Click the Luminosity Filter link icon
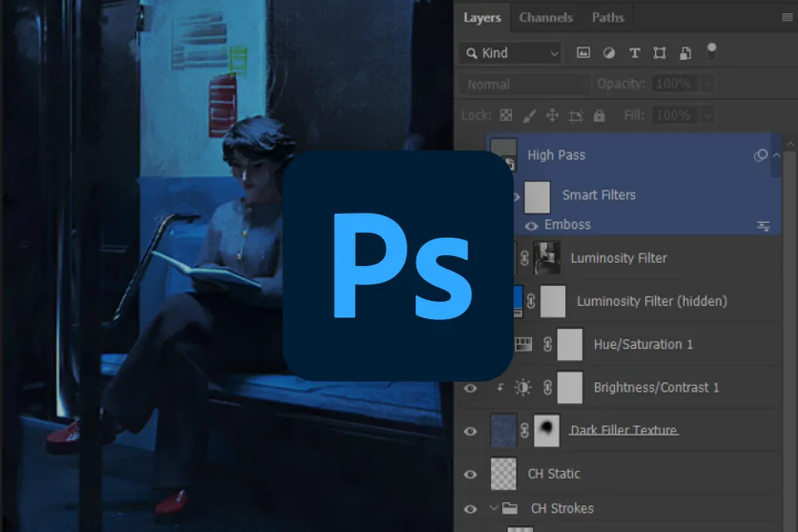The width and height of the screenshot is (798, 532). coord(525,259)
